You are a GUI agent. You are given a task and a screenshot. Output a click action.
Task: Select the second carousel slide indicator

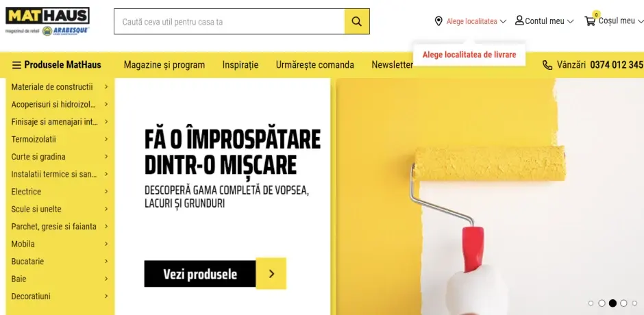[602, 303]
